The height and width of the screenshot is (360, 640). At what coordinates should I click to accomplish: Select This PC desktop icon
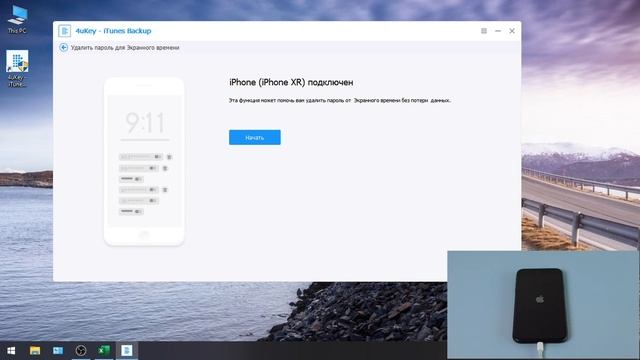tap(17, 19)
